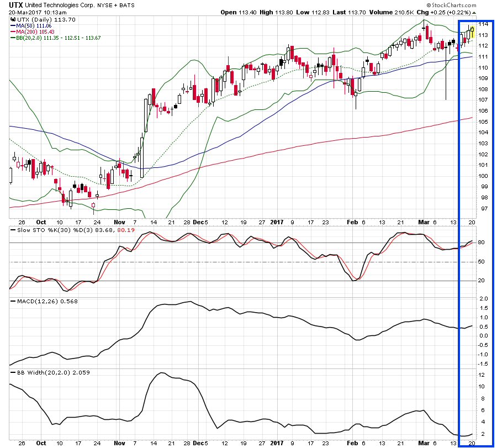
Task: Click the United Technologies Corp. company name
Action: [x=60, y=6]
